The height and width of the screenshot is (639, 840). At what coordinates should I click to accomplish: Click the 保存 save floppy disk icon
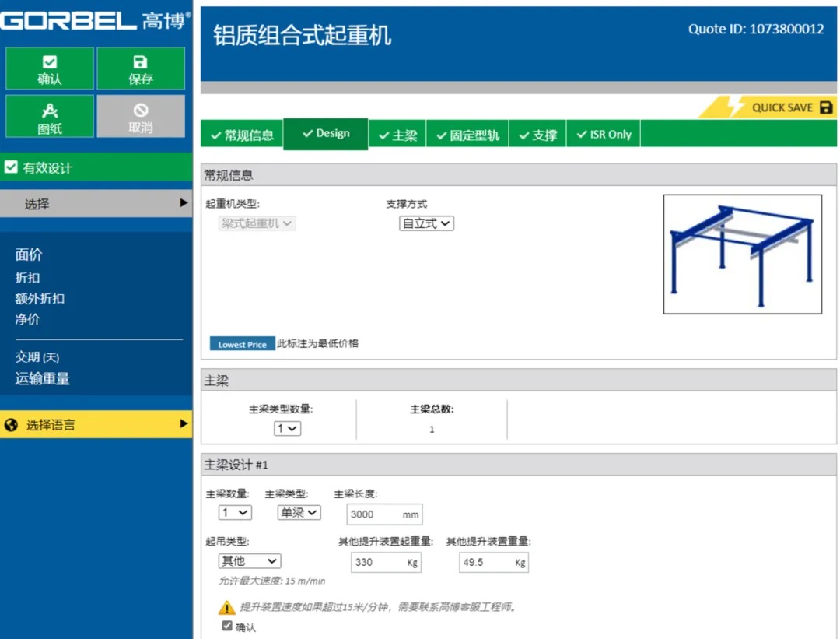tap(141, 63)
